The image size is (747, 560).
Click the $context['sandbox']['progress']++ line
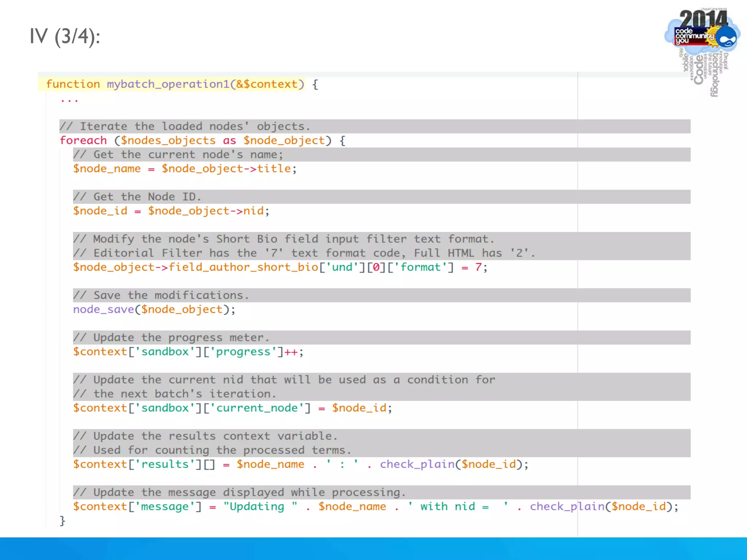(x=188, y=352)
